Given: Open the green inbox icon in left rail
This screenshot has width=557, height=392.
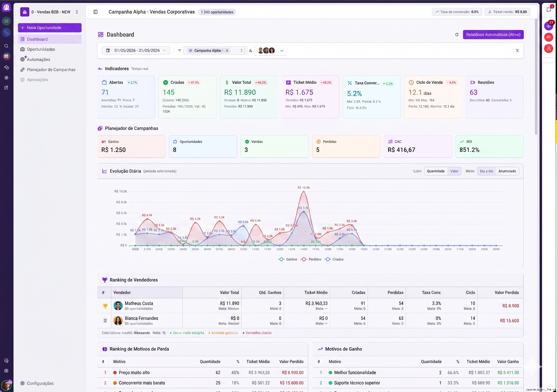Looking at the screenshot, I should 7,21.
